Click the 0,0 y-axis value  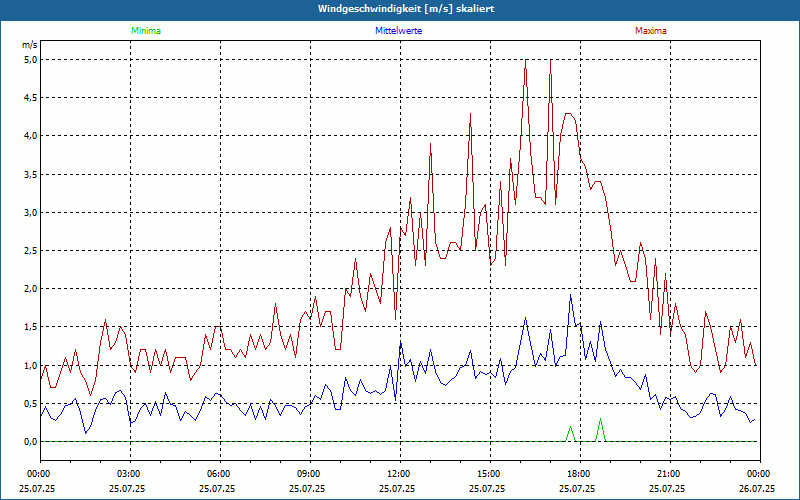(x=31, y=442)
